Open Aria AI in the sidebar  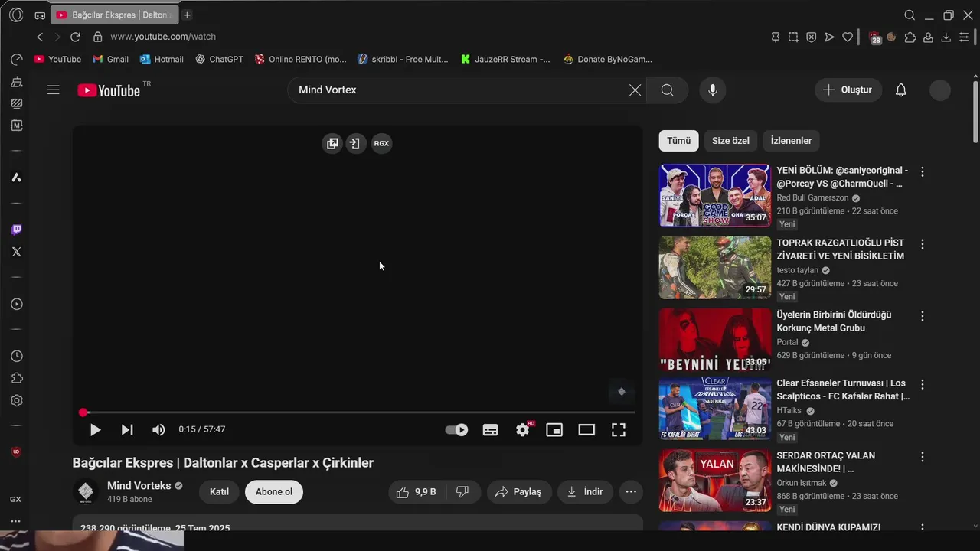point(16,178)
